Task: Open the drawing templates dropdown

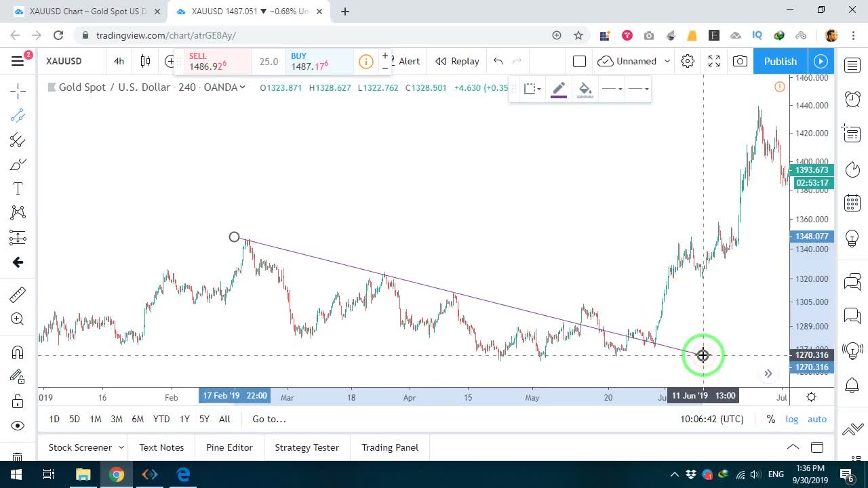Action: point(532,88)
